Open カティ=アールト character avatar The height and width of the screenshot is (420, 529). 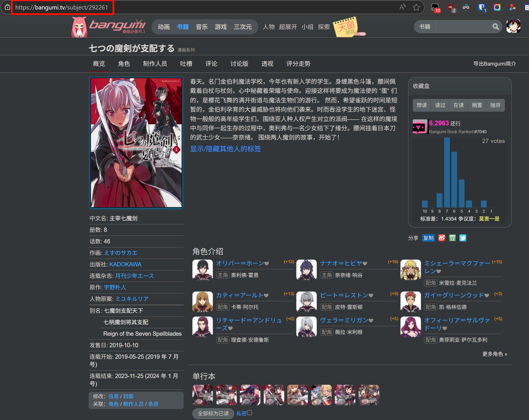pos(203,302)
